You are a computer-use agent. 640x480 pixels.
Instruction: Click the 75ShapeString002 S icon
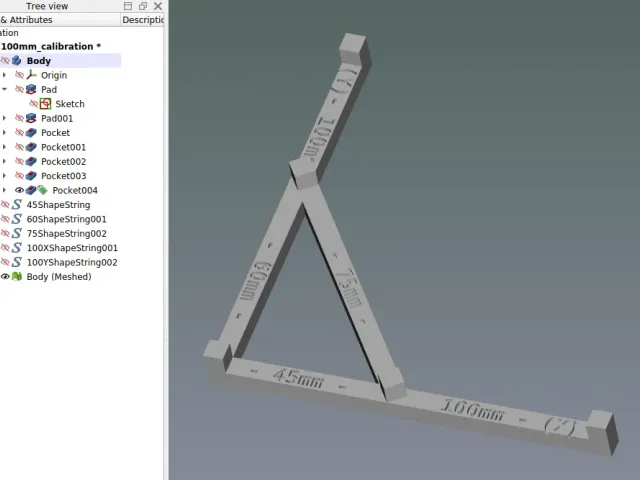click(x=17, y=233)
